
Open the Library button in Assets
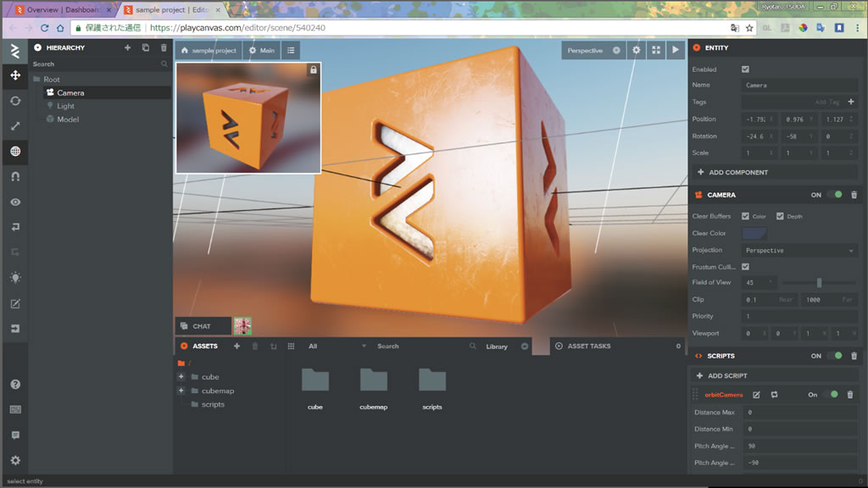click(x=507, y=347)
